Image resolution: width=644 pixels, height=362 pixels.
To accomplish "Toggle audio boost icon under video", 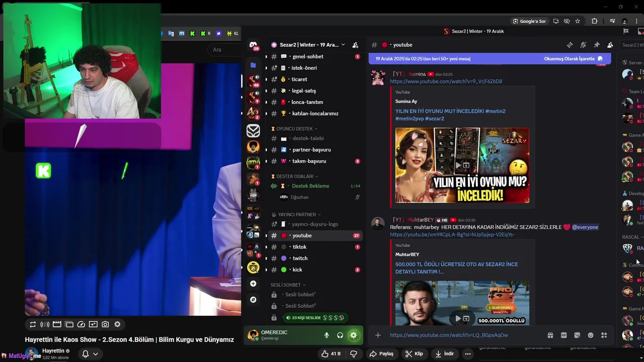I will tap(45, 324).
